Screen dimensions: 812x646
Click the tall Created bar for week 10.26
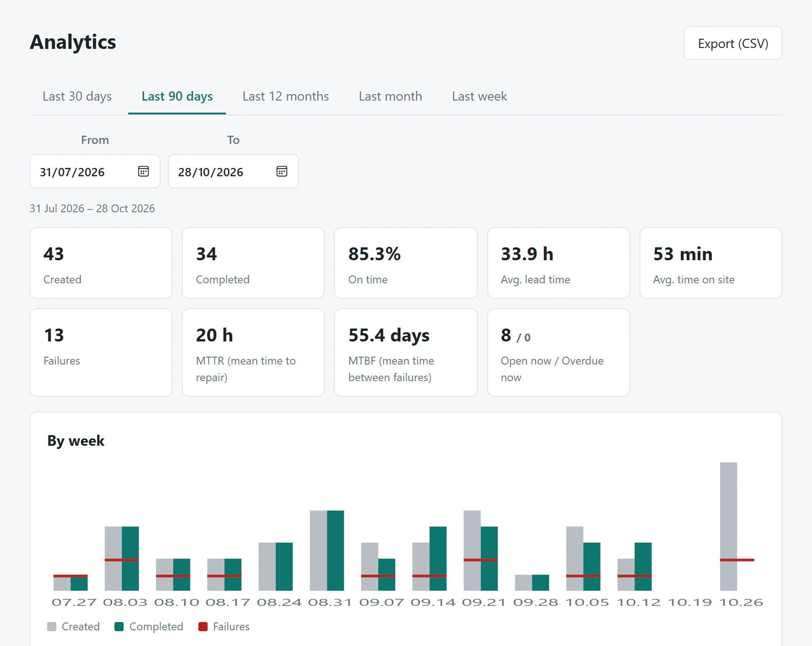(728, 526)
